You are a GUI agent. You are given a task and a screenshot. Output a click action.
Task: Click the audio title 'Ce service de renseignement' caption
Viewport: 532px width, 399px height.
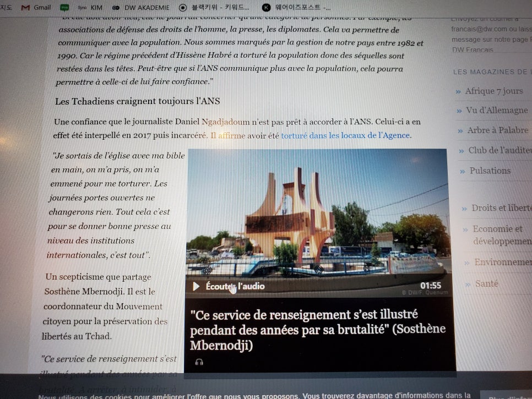point(318,330)
